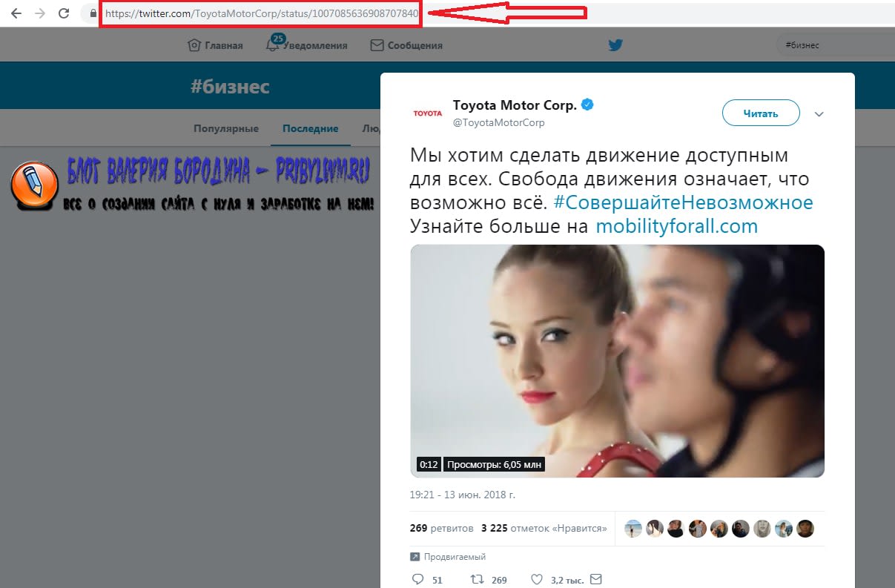Viewport: 895px width, 588px height.
Task: Retweet using the arrows icon
Action: (x=478, y=579)
